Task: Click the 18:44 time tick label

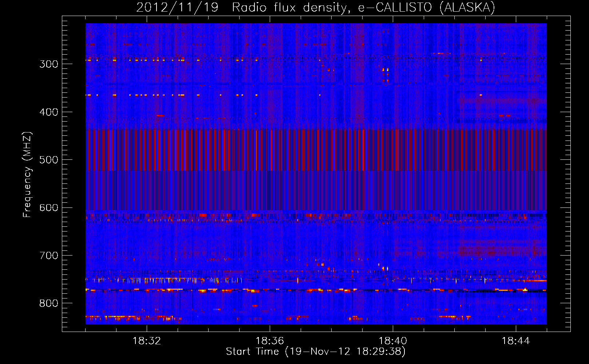Action: click(x=516, y=341)
